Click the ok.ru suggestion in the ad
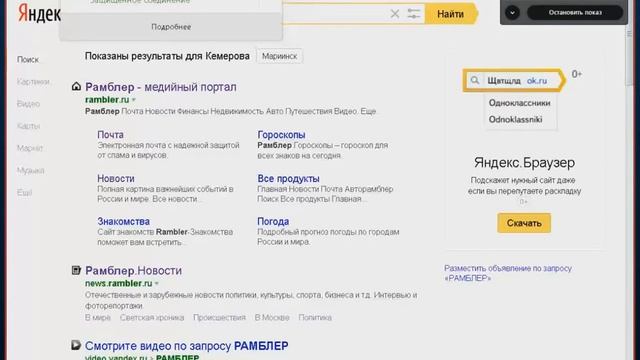This screenshot has height=360, width=640. point(537,81)
